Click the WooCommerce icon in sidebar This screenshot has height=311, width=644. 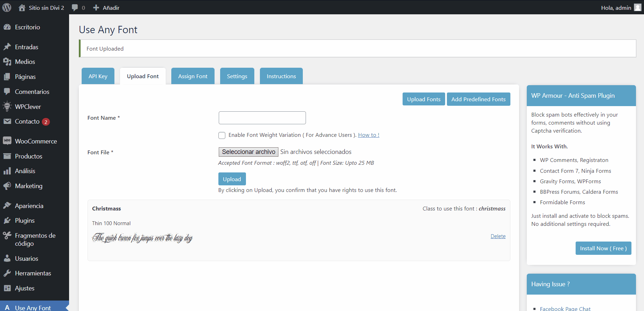7,141
